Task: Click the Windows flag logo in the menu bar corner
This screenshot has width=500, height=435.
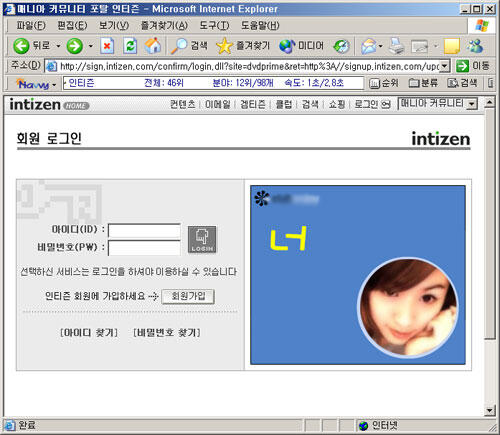Action: click(x=482, y=26)
